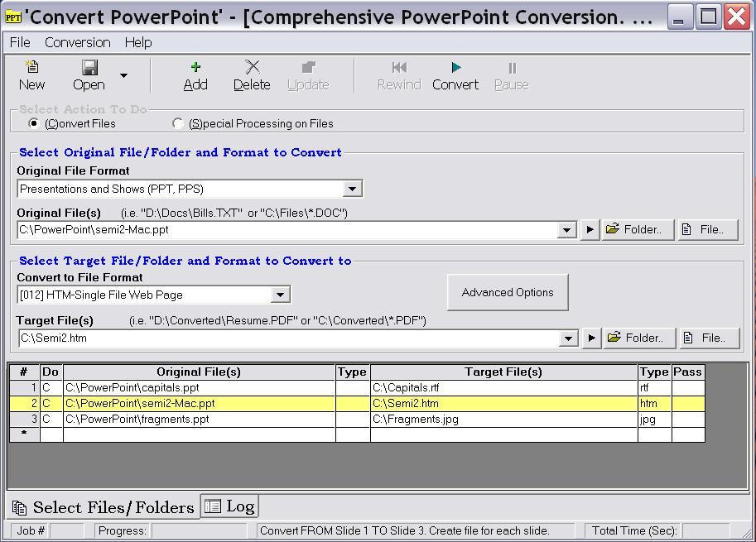Click the New toolbar icon

pyautogui.click(x=31, y=67)
